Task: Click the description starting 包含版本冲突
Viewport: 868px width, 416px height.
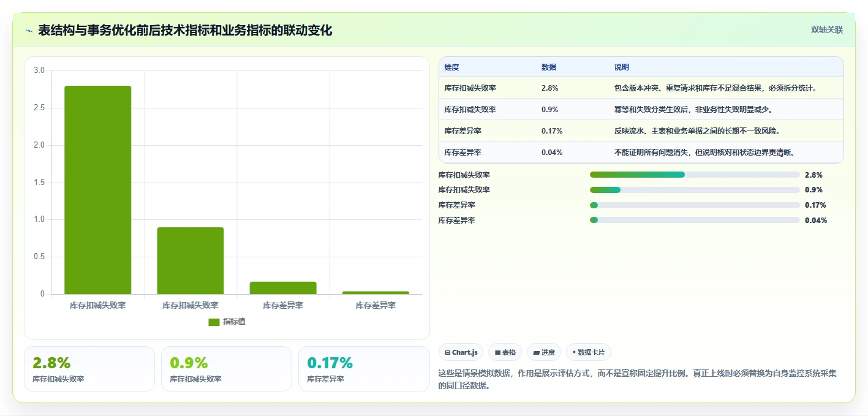Action: pyautogui.click(x=716, y=88)
